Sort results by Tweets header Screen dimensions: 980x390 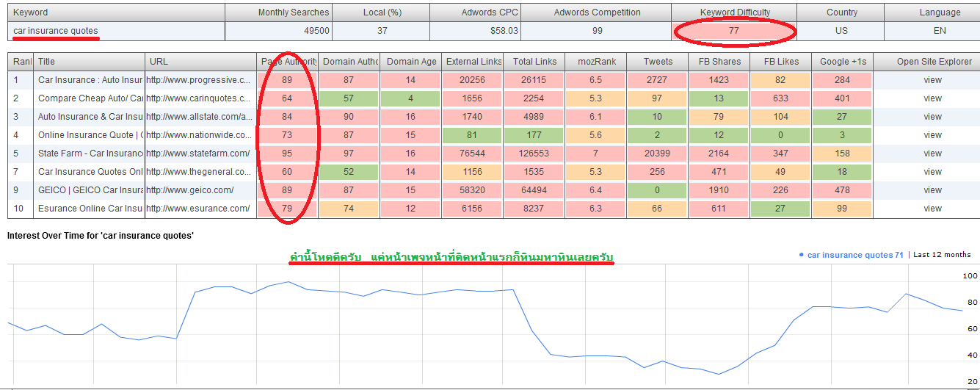pos(658,62)
